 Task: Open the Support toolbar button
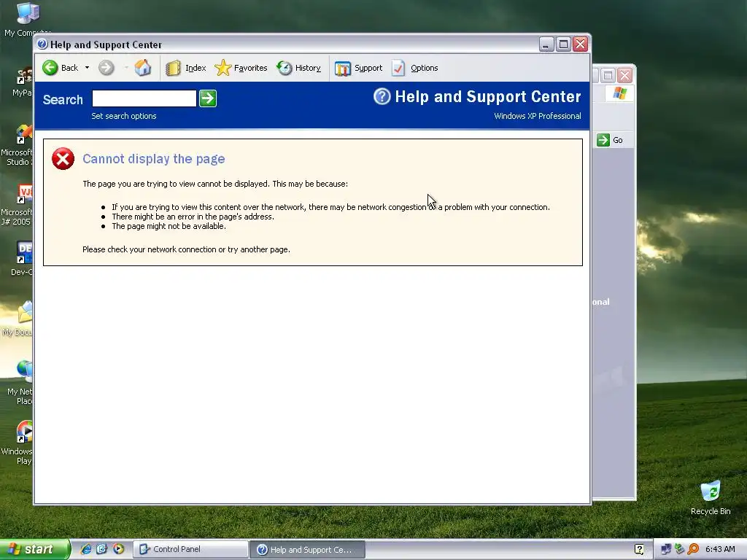tap(359, 68)
